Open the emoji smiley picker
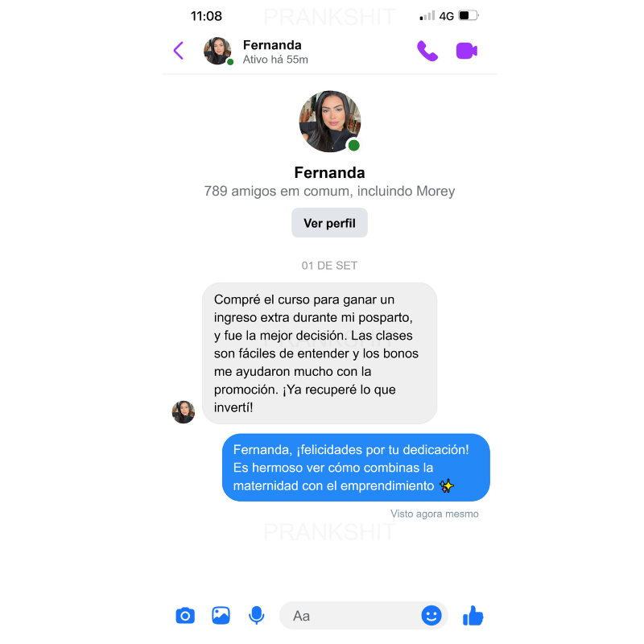The width and height of the screenshot is (644, 644). pos(431,615)
